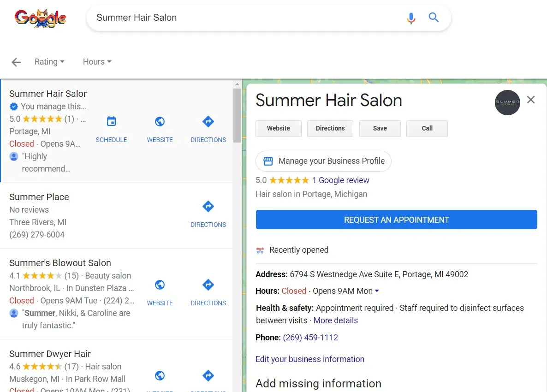This screenshot has height=392, width=547.
Task: Open Website icon for Summer Hair Salon listing
Action: point(160,130)
